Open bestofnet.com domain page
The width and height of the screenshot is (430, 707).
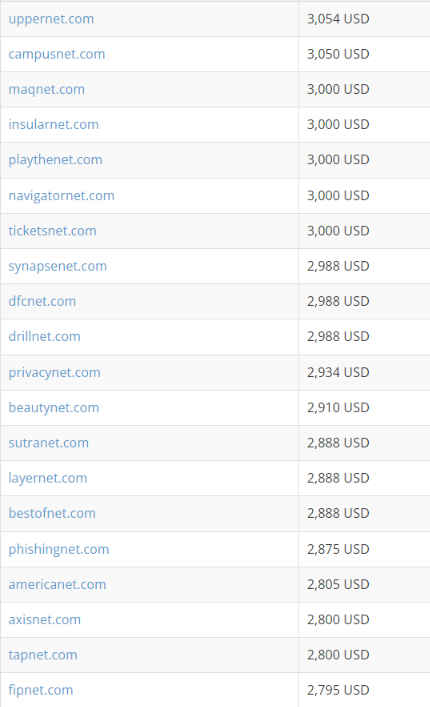click(52, 513)
